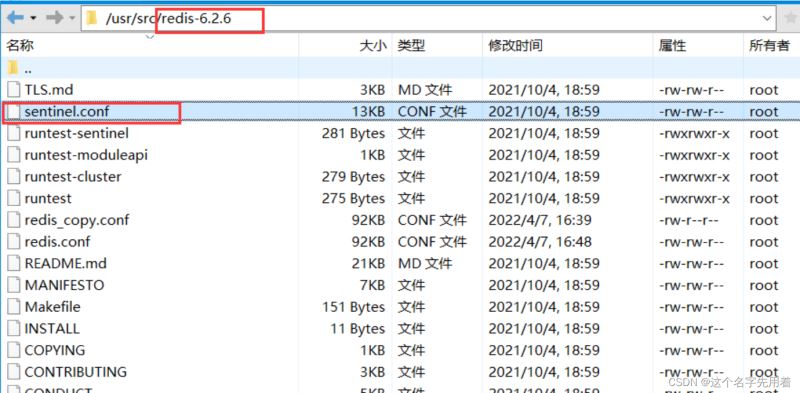Viewport: 800px width, 393px height.
Task: Select file MANIFESTO
Action: pyautogui.click(x=64, y=285)
